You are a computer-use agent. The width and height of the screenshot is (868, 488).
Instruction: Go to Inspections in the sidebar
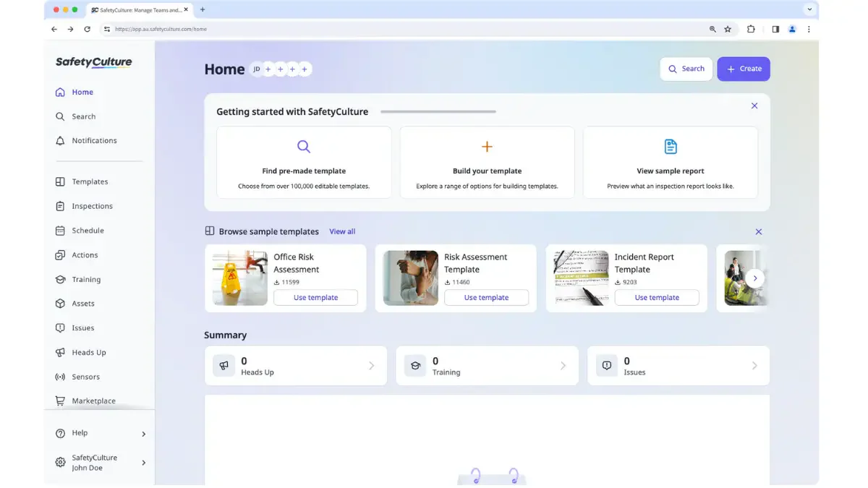tap(84, 206)
